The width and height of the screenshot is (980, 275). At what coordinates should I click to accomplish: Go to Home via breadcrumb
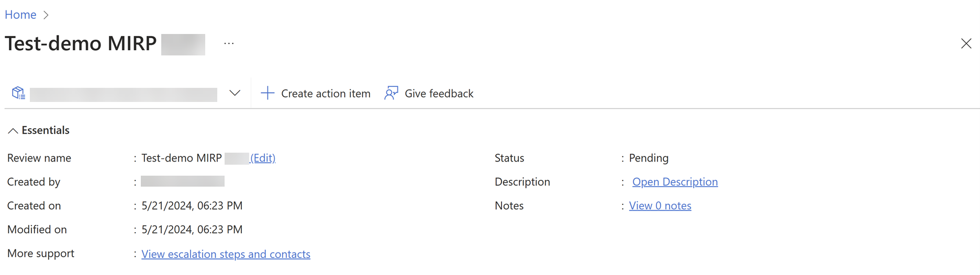20,15
